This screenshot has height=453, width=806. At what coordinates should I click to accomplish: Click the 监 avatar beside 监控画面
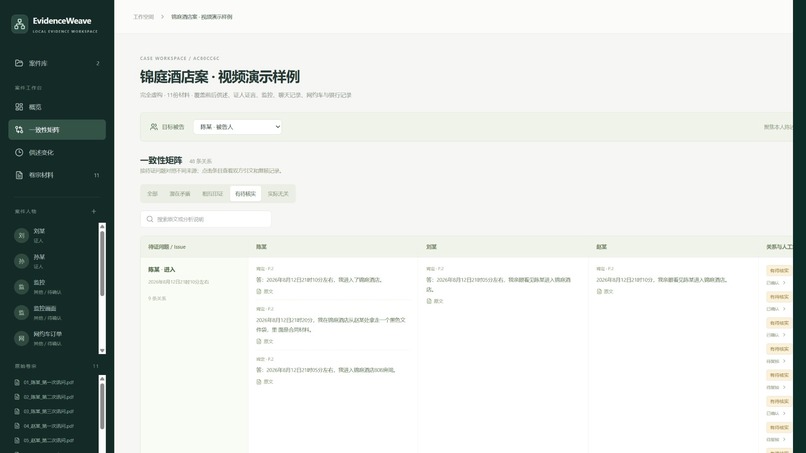tap(21, 313)
